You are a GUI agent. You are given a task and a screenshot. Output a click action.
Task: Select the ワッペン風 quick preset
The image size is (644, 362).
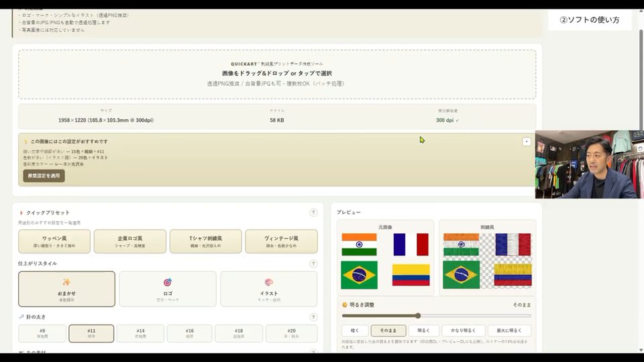point(54,241)
